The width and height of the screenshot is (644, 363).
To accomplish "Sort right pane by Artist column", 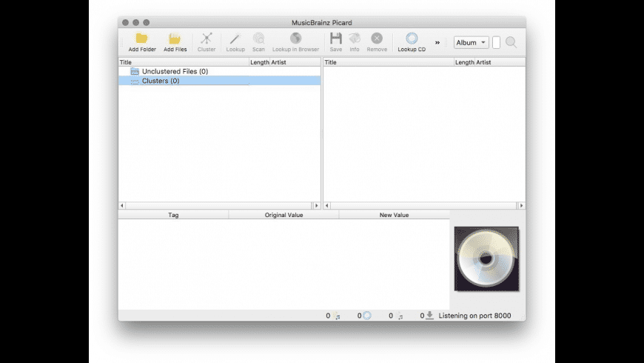I will coord(500,62).
